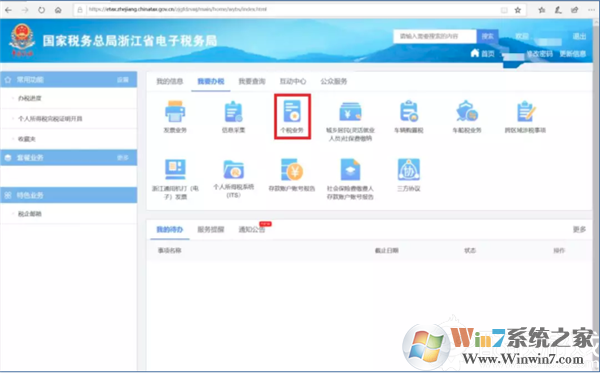Open the 存款账户账号报告 yen icon

point(292,169)
